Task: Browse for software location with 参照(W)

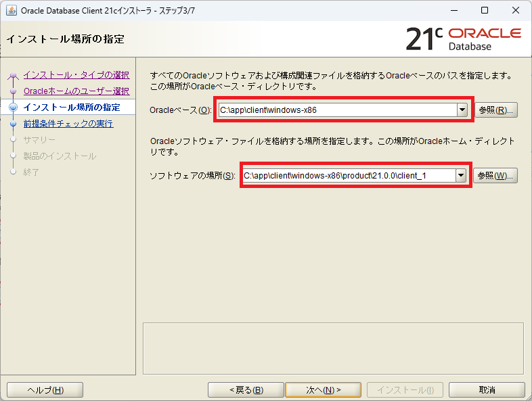Action: (x=495, y=176)
